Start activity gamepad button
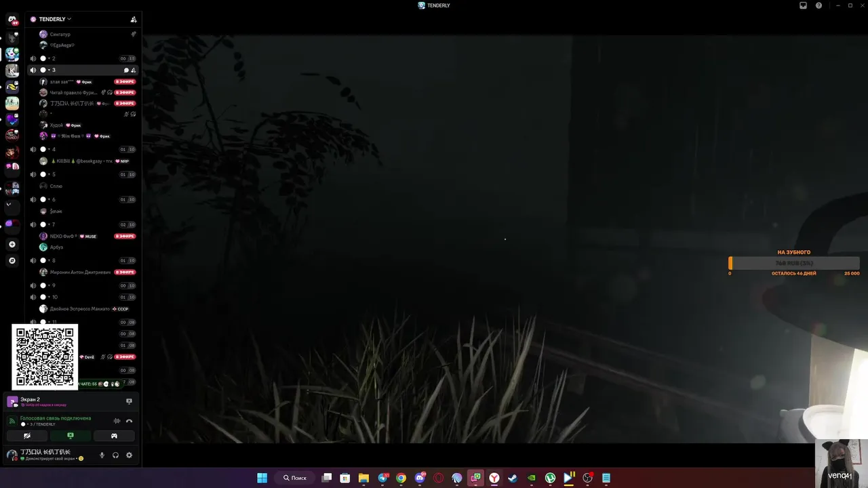 (x=114, y=436)
